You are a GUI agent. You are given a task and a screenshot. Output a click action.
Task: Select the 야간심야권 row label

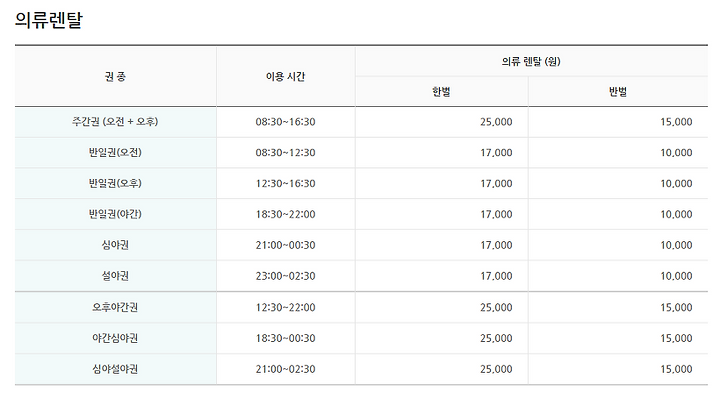115,338
